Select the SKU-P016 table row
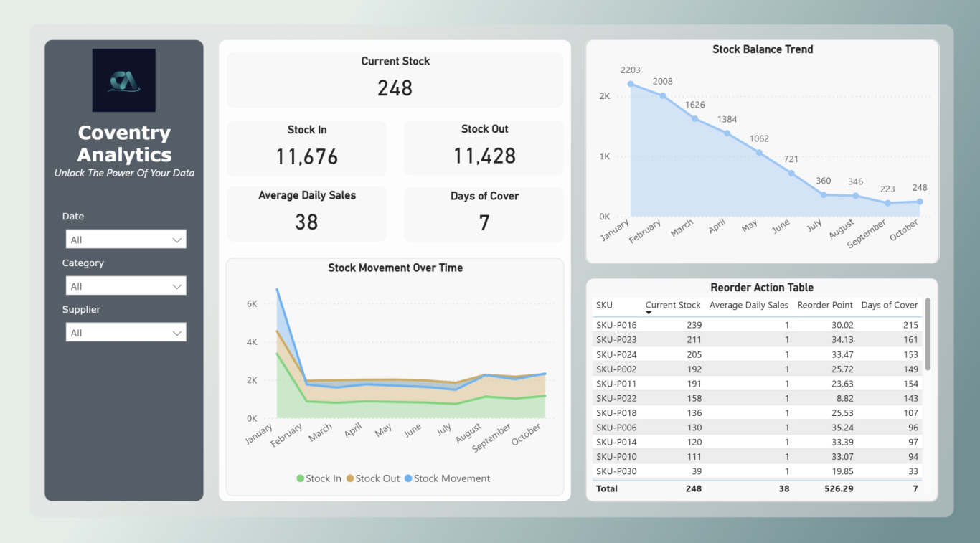The image size is (980, 543). tap(616, 325)
